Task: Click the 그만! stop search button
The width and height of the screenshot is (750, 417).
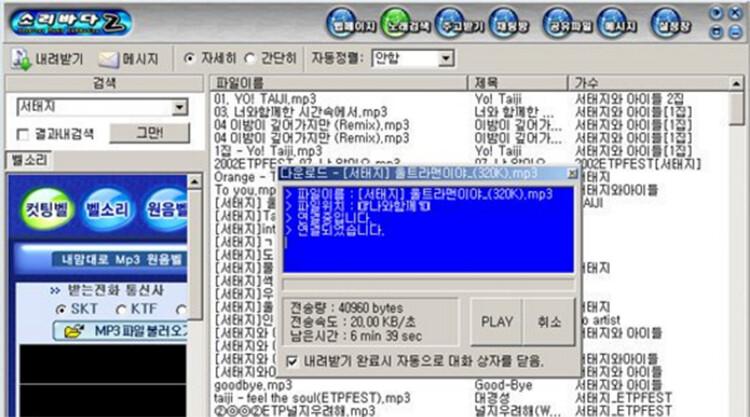Action: tap(149, 133)
